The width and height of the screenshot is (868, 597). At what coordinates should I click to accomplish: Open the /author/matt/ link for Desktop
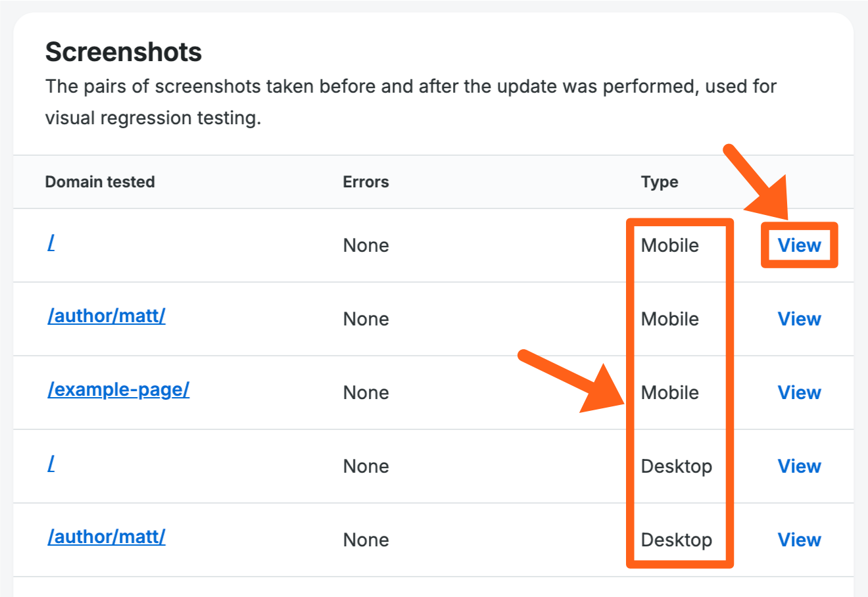click(107, 537)
